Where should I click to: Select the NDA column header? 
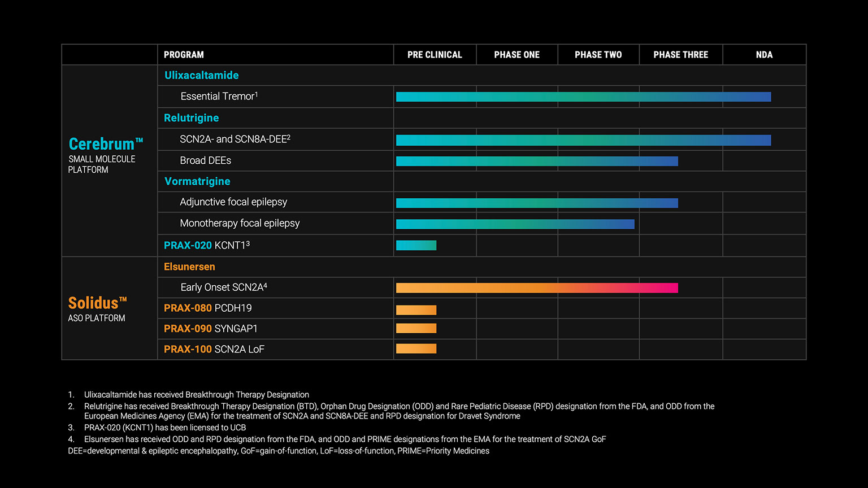[x=764, y=55]
